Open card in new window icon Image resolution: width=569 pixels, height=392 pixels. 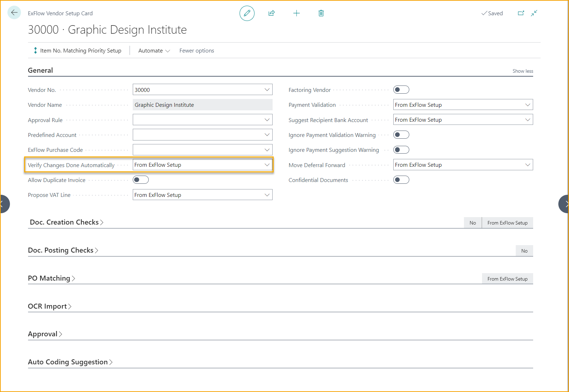pyautogui.click(x=521, y=13)
